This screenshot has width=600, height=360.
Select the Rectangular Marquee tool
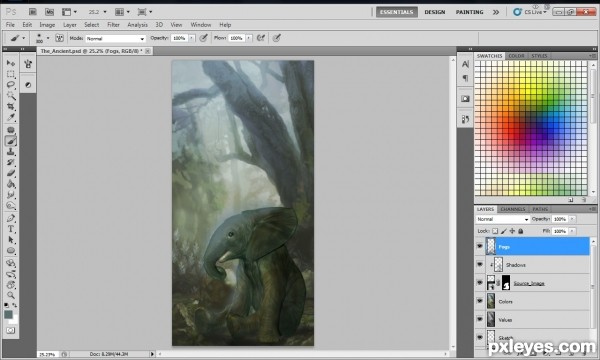click(11, 74)
